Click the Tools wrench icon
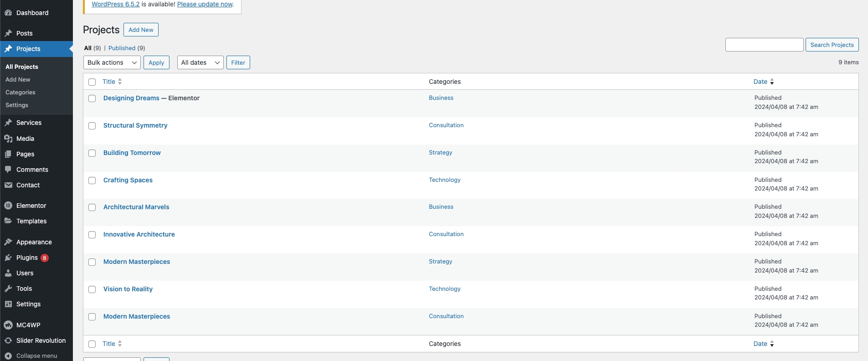The width and height of the screenshot is (868, 361). (8, 289)
